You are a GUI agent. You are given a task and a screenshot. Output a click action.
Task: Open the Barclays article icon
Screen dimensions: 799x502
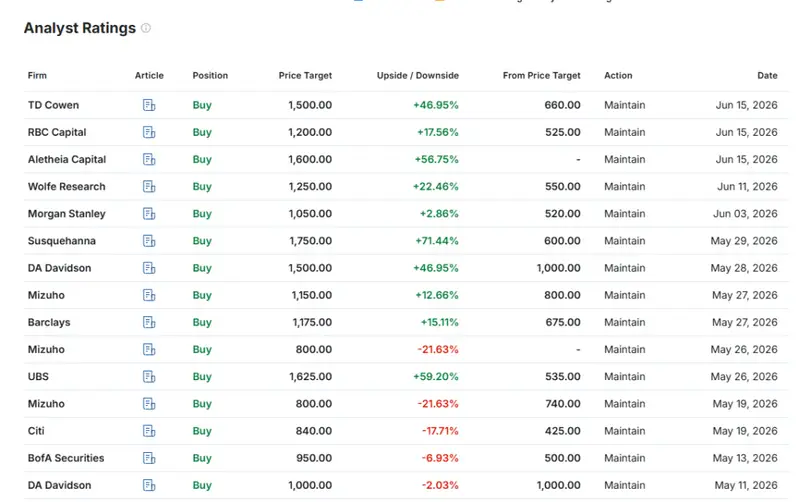pos(149,322)
